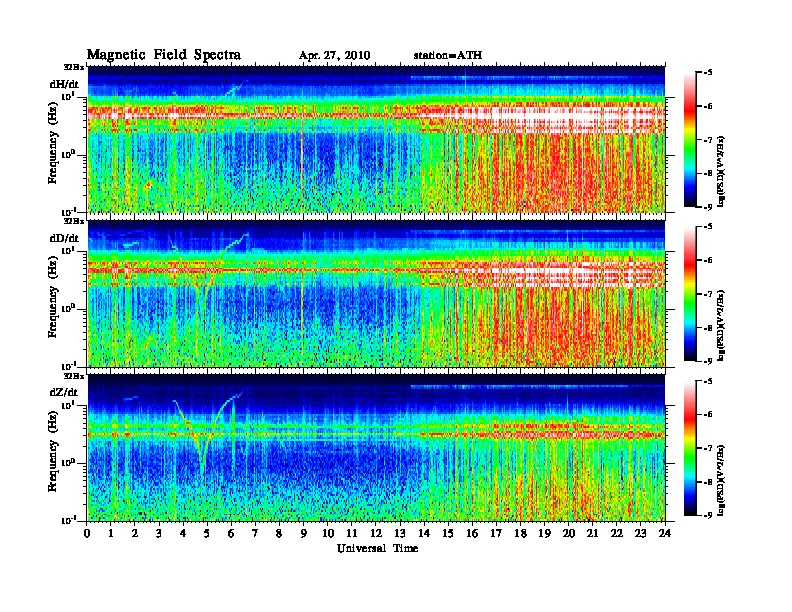Screen dimensions: 792x612
Task: Click the "32Hz" label atop the dD/dt panel
Action: pyautogui.click(x=74, y=221)
